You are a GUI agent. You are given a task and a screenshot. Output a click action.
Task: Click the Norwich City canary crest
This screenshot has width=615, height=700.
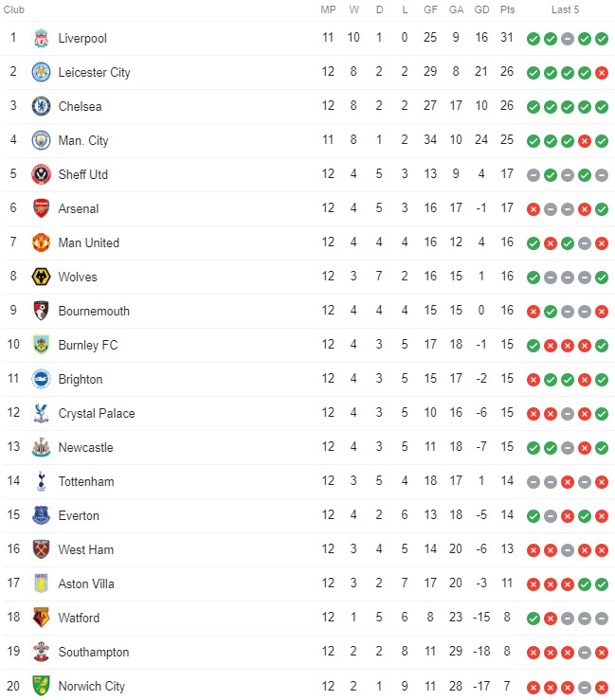coord(41,686)
